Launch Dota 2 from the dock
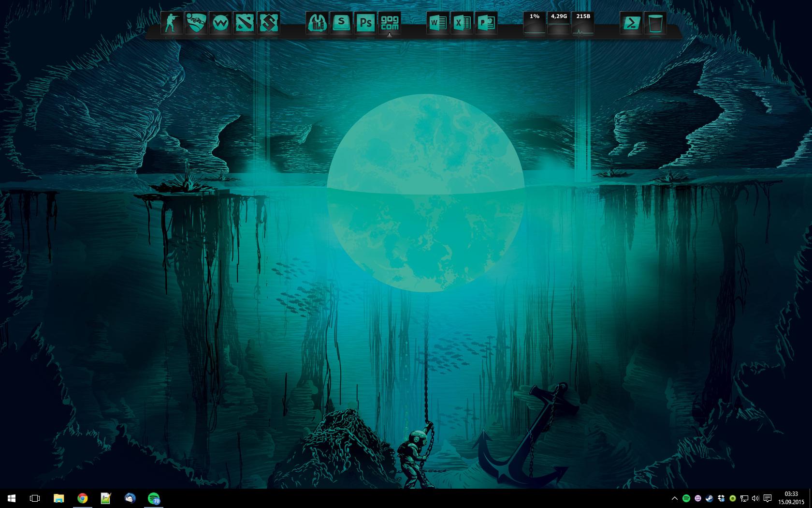Image resolution: width=812 pixels, height=508 pixels. [244, 23]
